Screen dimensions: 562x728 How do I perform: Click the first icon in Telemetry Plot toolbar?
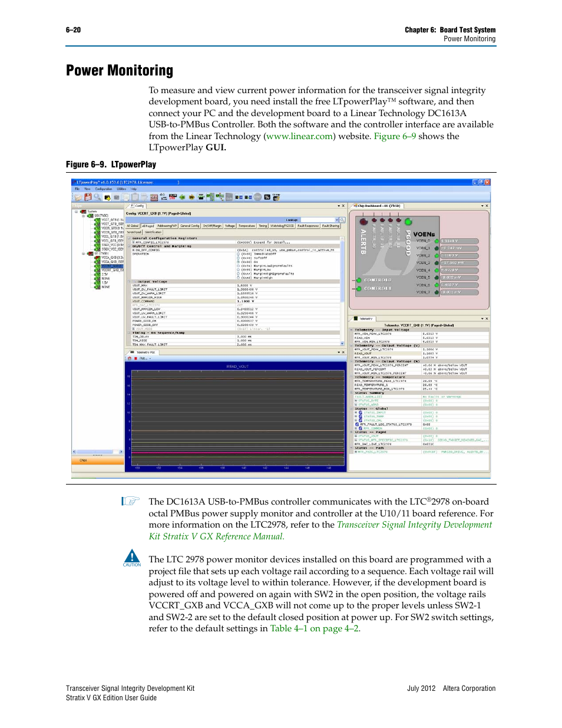coord(130,358)
